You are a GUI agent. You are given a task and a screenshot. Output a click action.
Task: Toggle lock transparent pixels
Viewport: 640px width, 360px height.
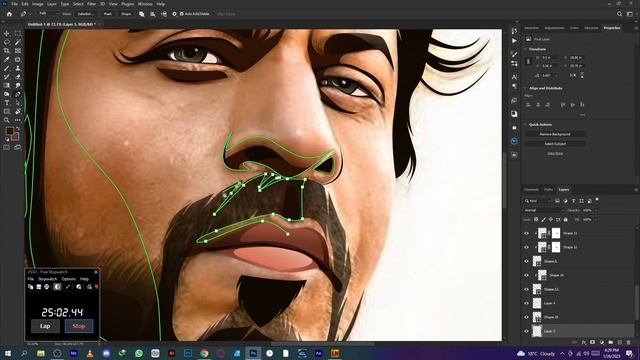(x=536, y=220)
